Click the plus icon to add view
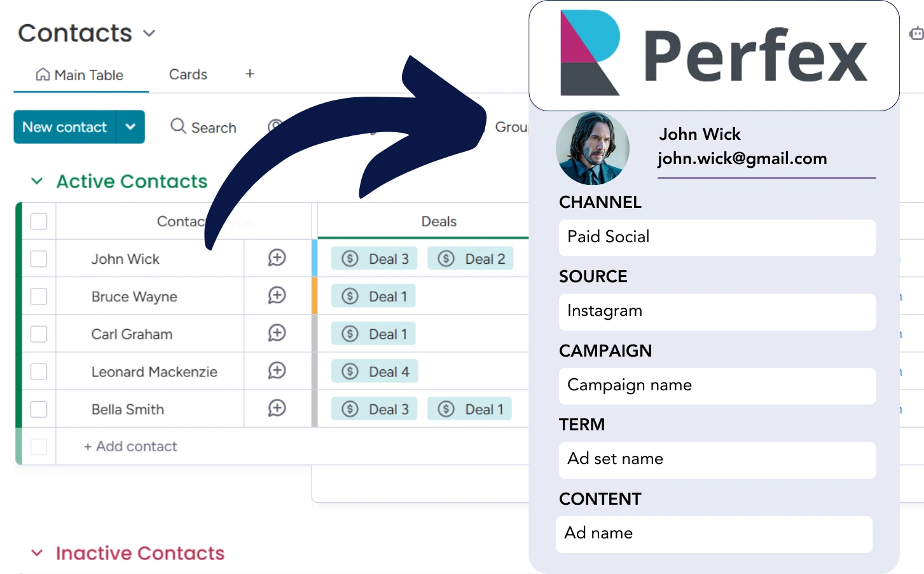The image size is (924, 574). 250,74
